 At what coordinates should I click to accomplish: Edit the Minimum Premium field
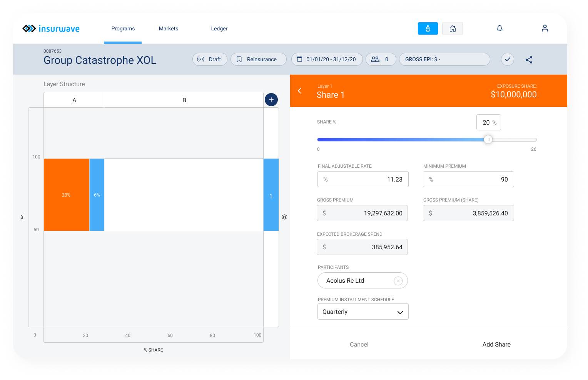pyautogui.click(x=468, y=179)
